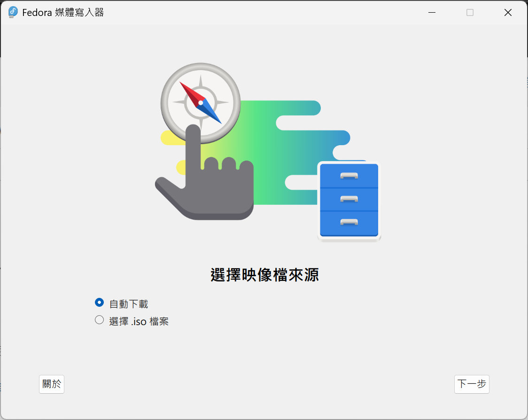Click the 選擇映像檔來源 heading text
This screenshot has height=420, width=528.
click(264, 275)
